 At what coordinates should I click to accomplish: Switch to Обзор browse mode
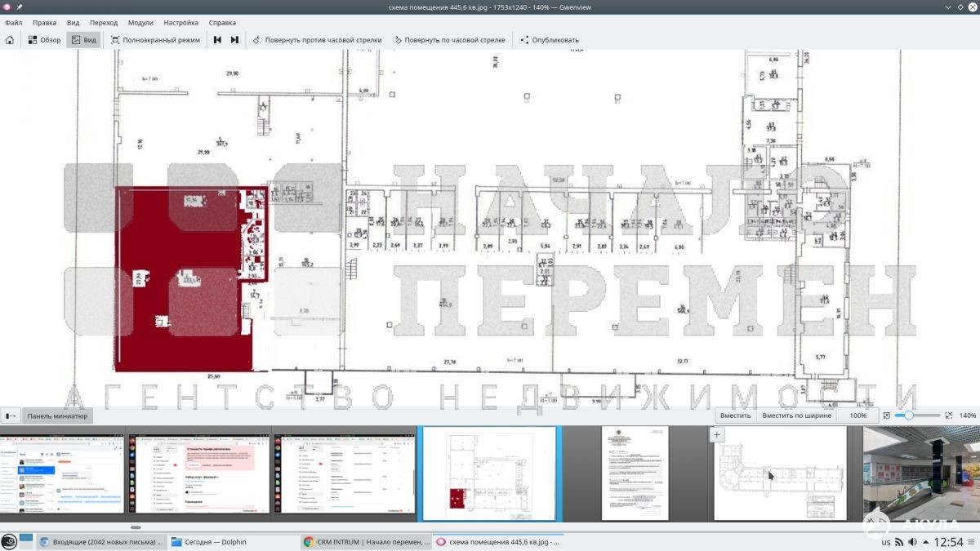(x=44, y=39)
